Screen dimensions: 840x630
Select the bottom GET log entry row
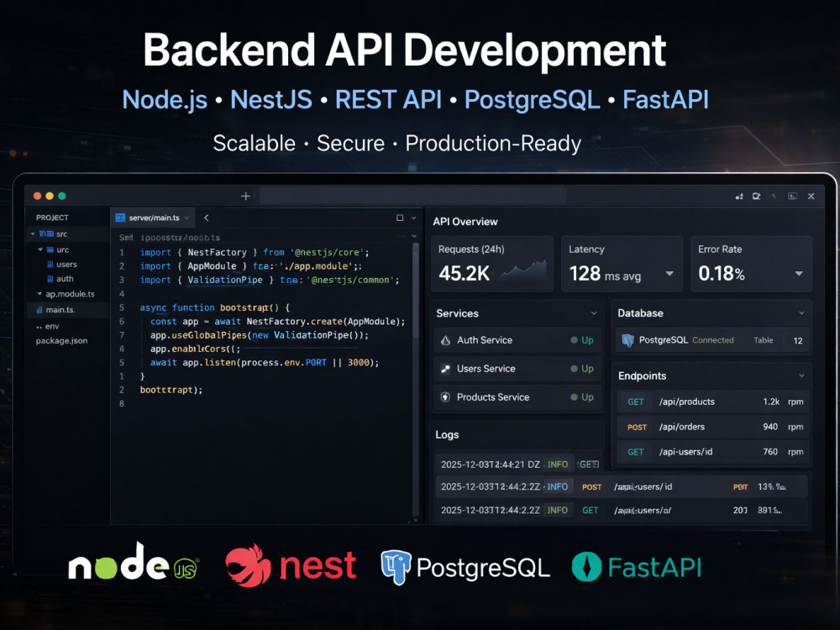(x=622, y=510)
